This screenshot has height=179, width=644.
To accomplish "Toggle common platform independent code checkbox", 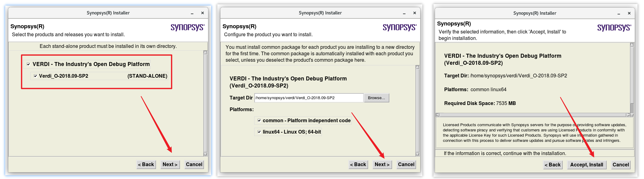I will 259,120.
